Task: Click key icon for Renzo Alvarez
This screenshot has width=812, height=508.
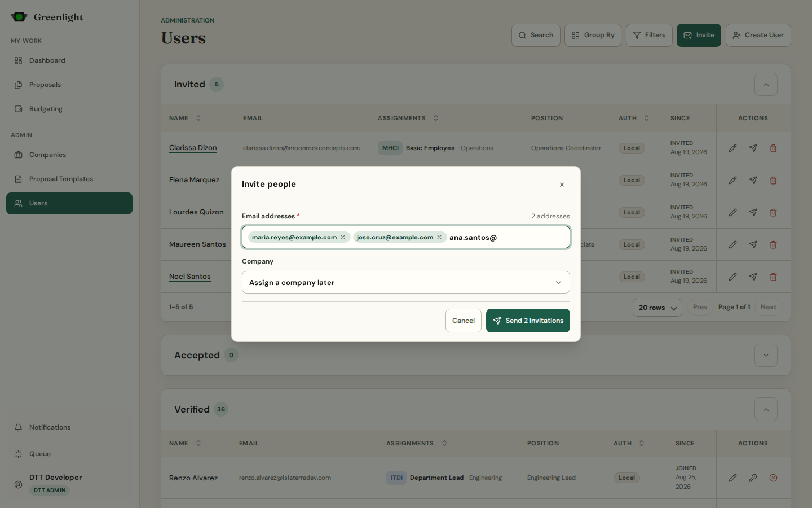Action: [753, 478]
